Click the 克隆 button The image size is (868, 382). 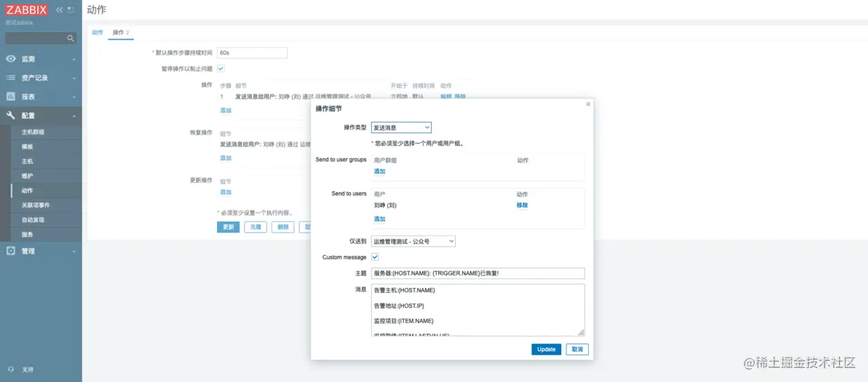pos(255,227)
